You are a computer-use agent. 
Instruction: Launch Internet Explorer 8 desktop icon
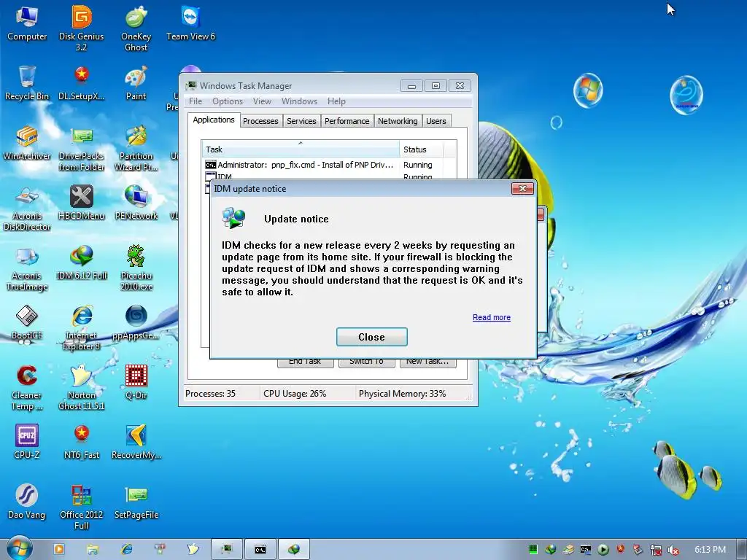[82, 329]
